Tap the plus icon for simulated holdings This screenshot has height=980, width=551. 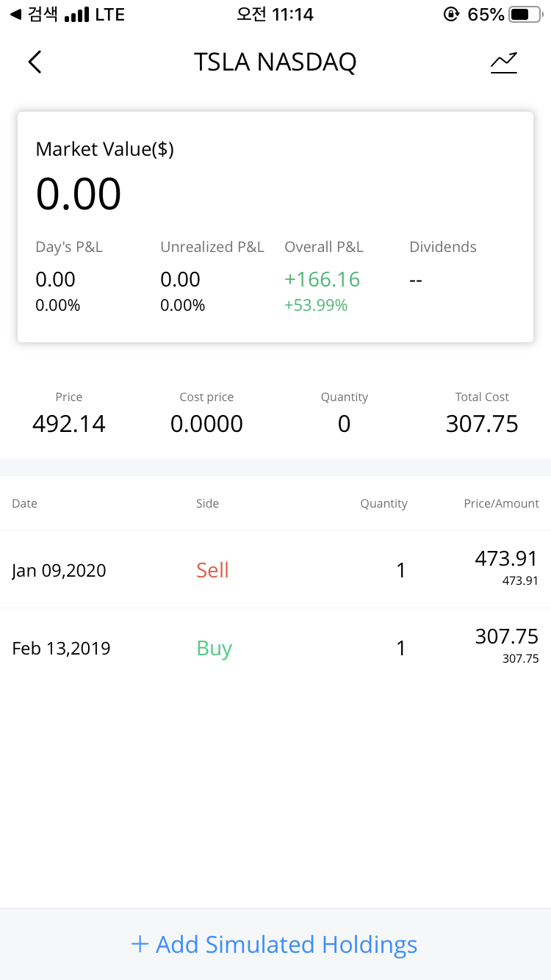pyautogui.click(x=140, y=944)
